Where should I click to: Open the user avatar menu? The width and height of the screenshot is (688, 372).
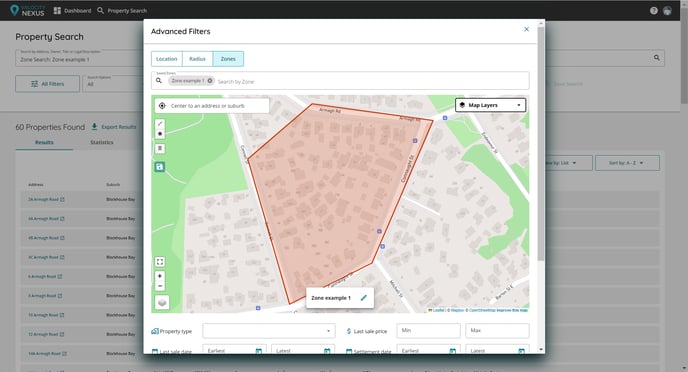click(x=667, y=11)
